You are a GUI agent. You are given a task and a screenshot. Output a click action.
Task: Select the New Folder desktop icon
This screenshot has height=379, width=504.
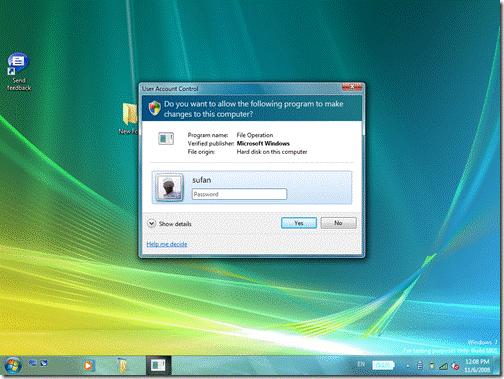129,119
